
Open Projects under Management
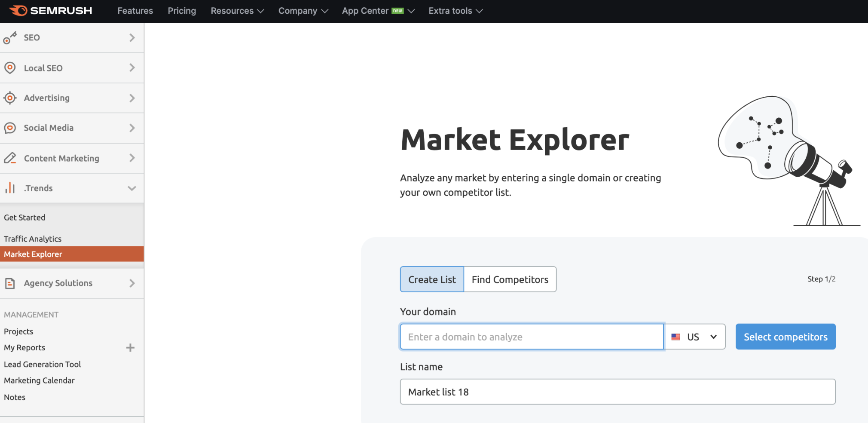point(18,331)
